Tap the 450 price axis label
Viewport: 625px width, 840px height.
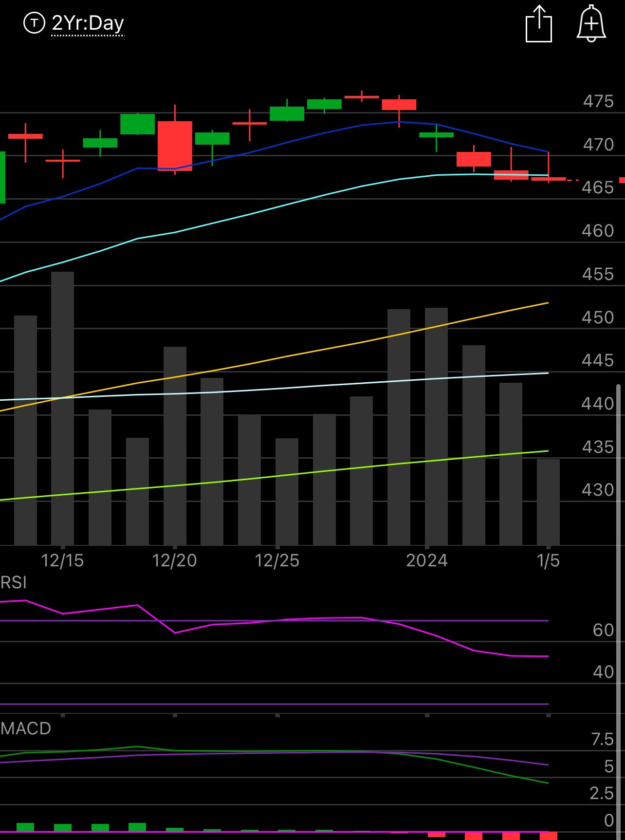point(598,317)
